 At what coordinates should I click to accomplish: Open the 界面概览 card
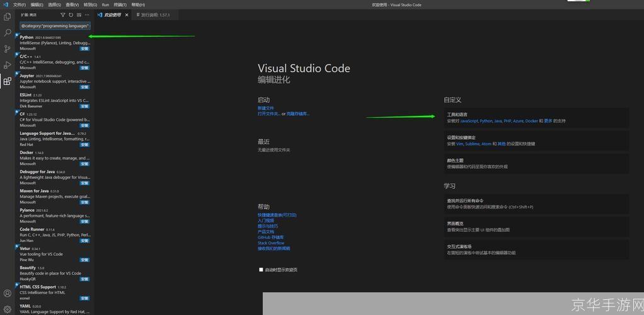pyautogui.click(x=536, y=227)
